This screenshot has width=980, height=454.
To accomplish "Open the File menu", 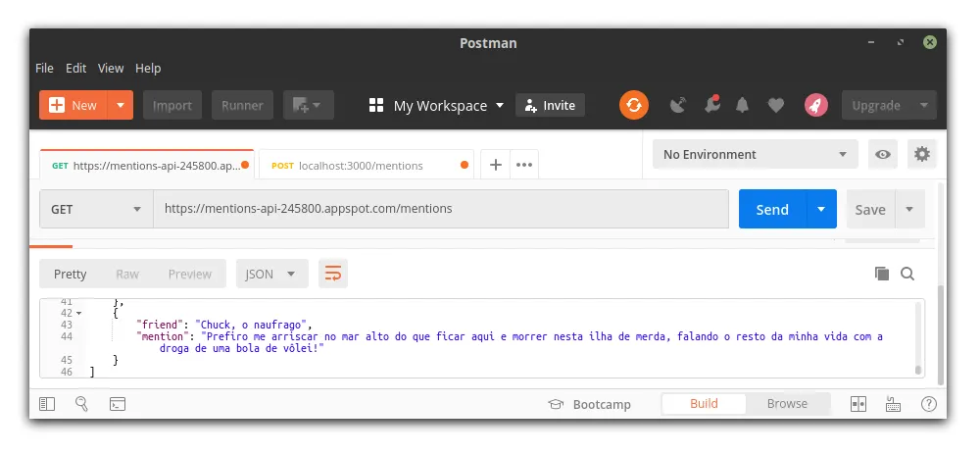I will [x=44, y=69].
